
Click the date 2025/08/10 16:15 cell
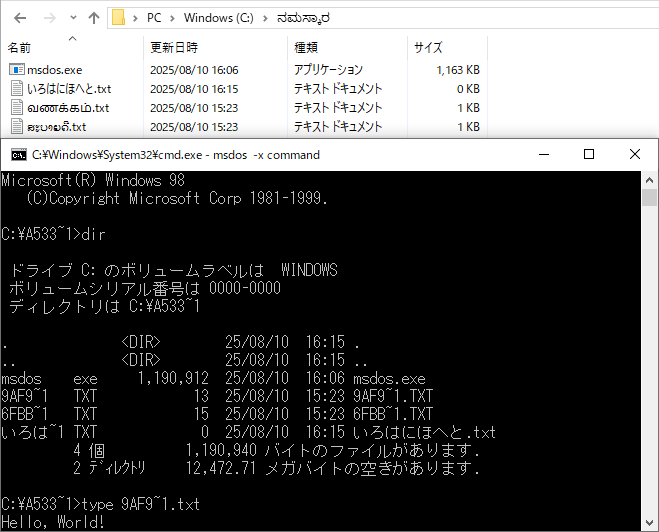pyautogui.click(x=194, y=89)
